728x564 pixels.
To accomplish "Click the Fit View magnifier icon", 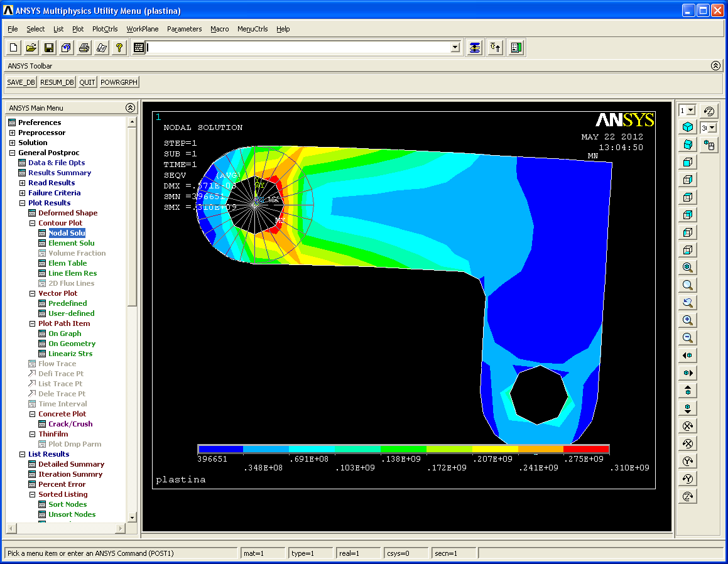I will tap(688, 268).
